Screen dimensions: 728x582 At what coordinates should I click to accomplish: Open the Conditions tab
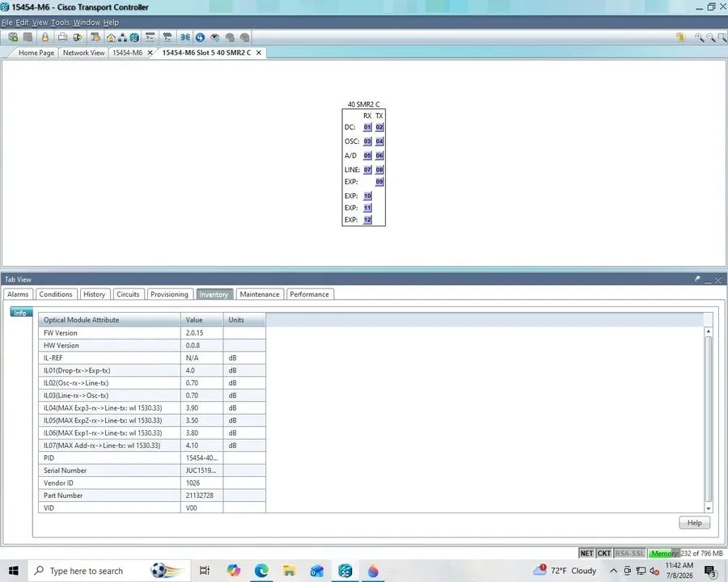pos(56,294)
